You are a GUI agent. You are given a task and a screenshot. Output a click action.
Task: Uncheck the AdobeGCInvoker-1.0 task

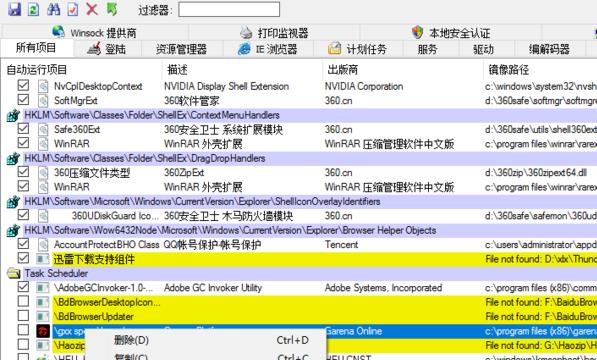point(23,287)
